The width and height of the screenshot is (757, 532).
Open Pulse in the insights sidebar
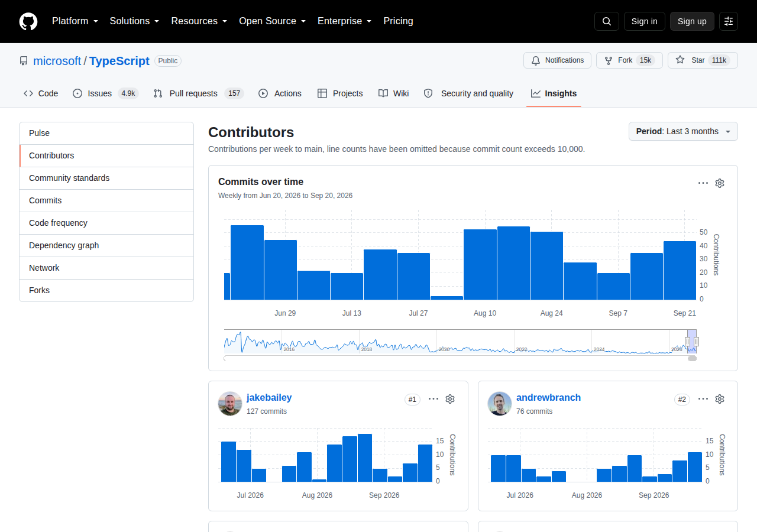(106, 133)
